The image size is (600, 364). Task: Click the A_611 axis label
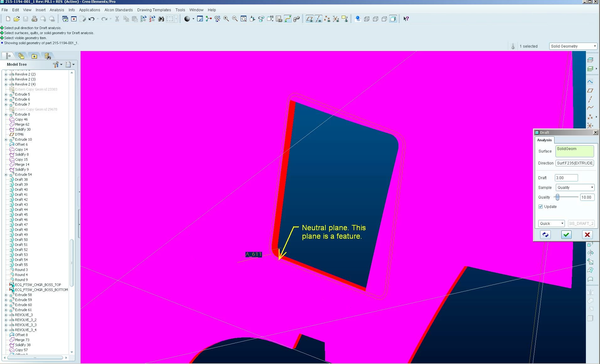tap(253, 254)
